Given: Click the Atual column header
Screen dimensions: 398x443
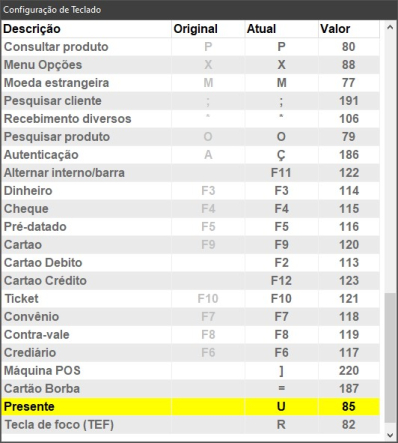Looking at the screenshot, I should [281, 29].
